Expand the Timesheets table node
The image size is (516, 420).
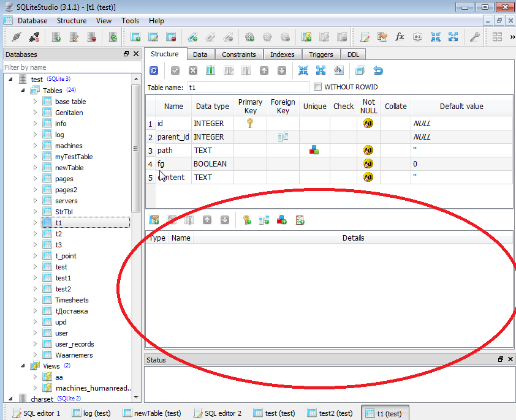(x=35, y=299)
